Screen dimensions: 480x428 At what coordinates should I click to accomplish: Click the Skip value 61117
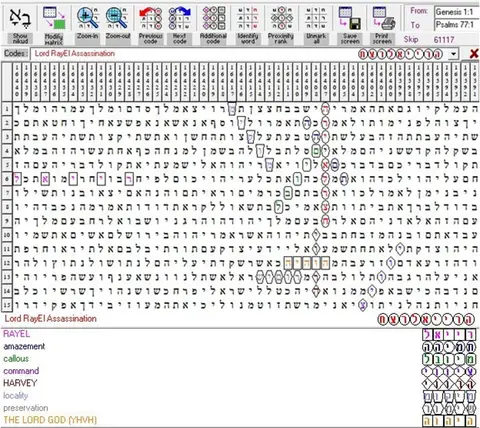point(444,40)
